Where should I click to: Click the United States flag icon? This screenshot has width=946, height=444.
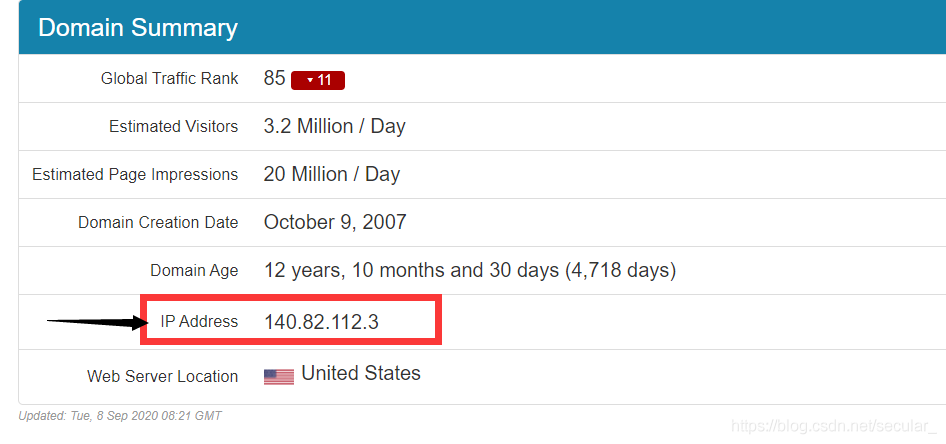279,377
